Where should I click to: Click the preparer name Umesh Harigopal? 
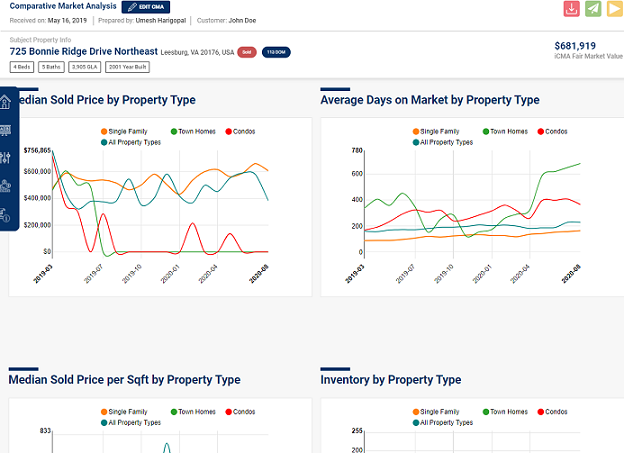click(161, 20)
